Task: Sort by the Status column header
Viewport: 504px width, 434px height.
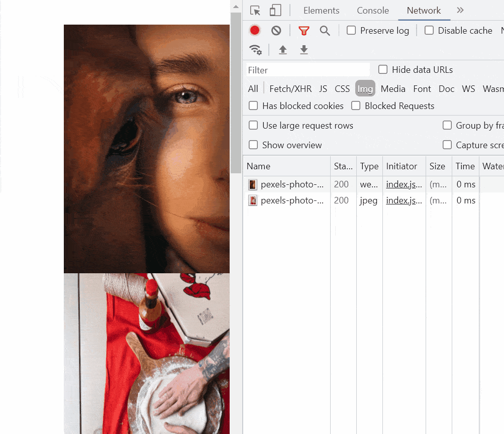Action: [343, 166]
